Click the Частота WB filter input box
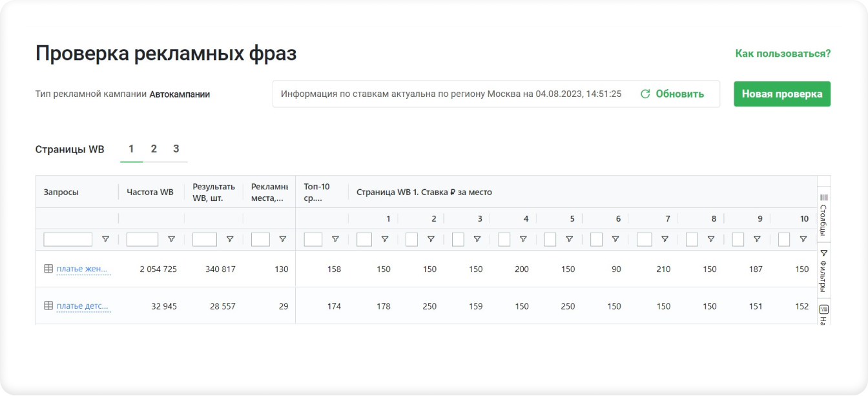The height and width of the screenshot is (396, 868). (x=142, y=240)
